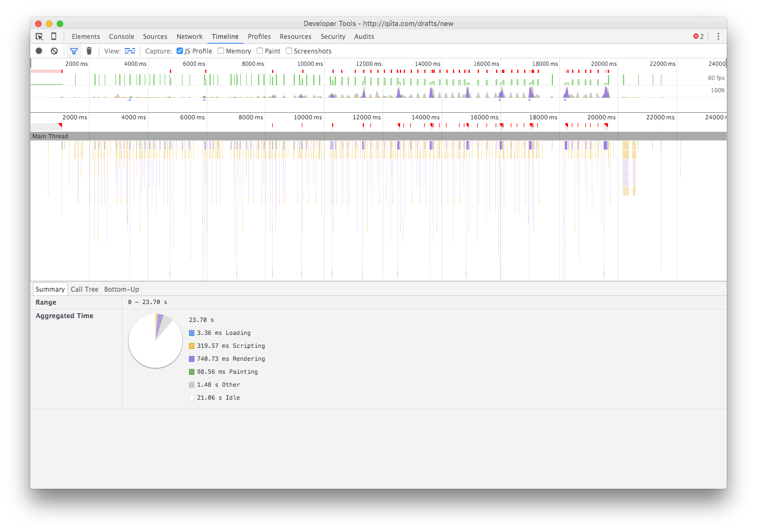Open the DevTools customization three-dot menu
The image size is (757, 532).
point(718,36)
